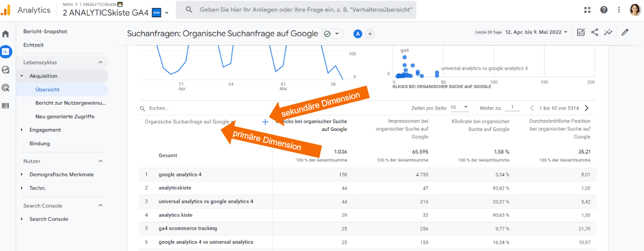Screen dimensions: 644x251
Task: Share this report icon
Action: (x=595, y=32)
